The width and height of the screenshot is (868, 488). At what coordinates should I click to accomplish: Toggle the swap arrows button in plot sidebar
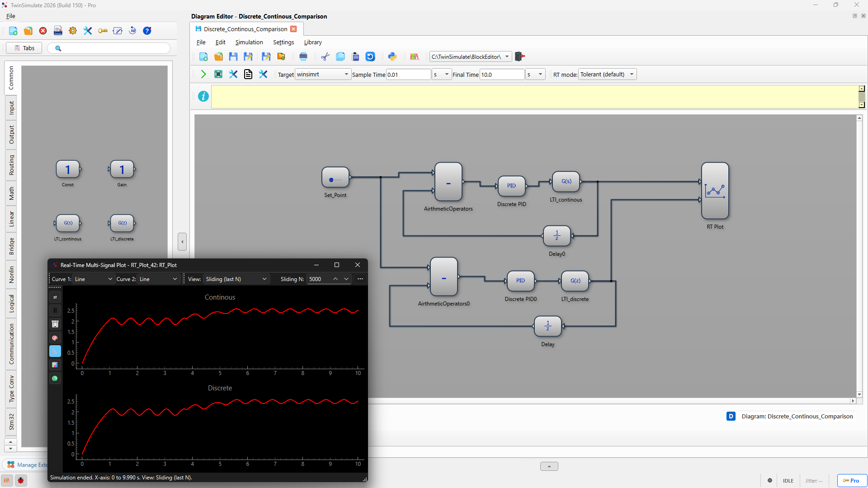click(55, 297)
